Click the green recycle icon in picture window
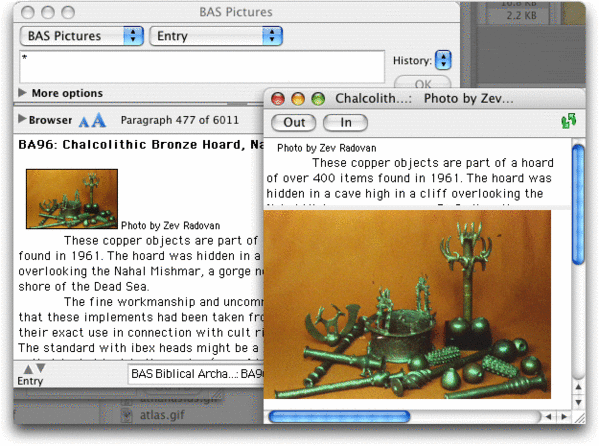 tap(568, 121)
